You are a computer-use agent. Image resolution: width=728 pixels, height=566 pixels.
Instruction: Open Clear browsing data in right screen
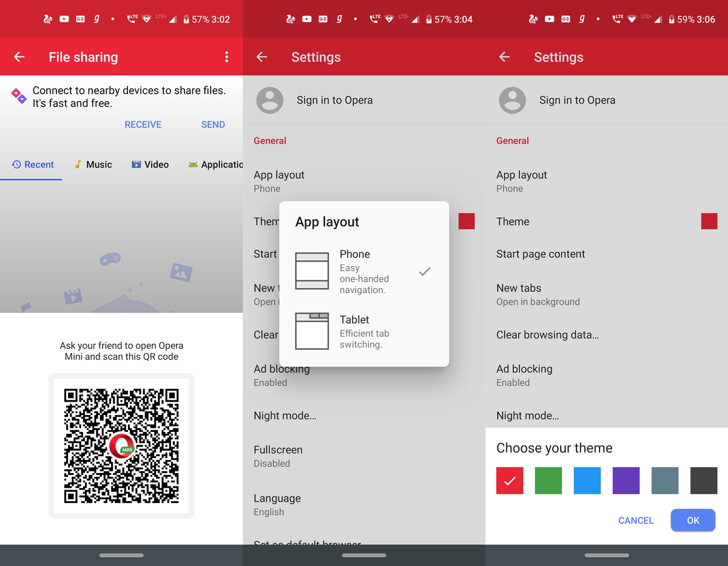[607, 335]
